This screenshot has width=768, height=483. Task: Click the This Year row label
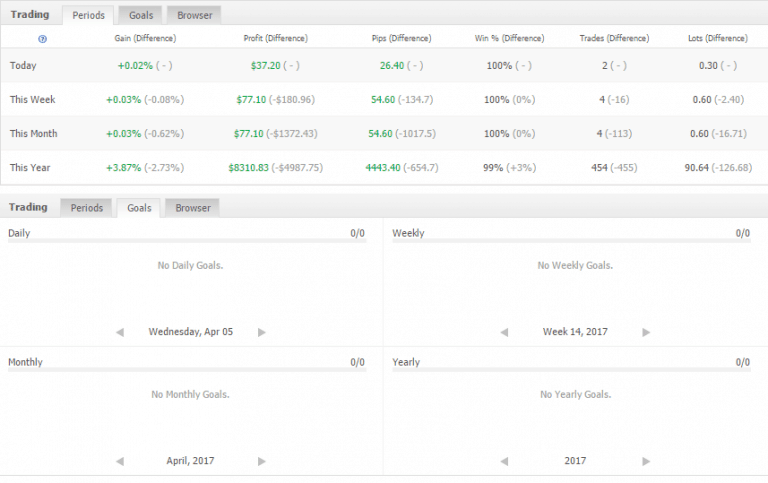click(x=31, y=168)
